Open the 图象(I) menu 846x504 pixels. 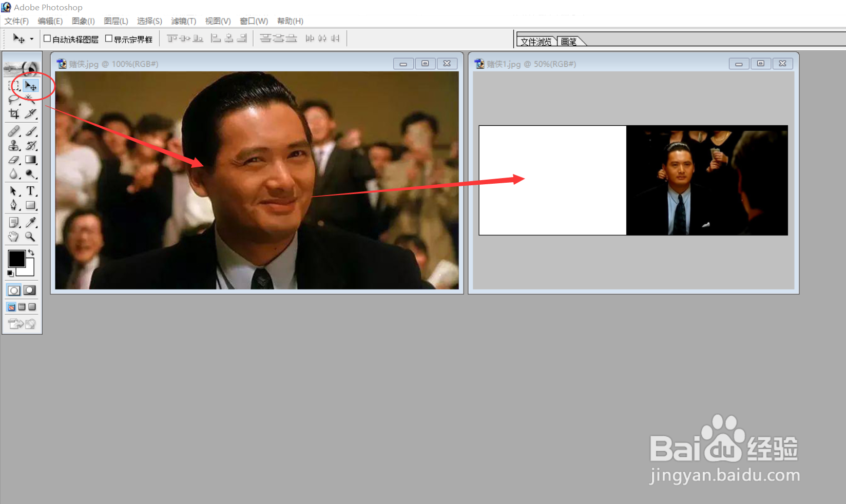[83, 21]
